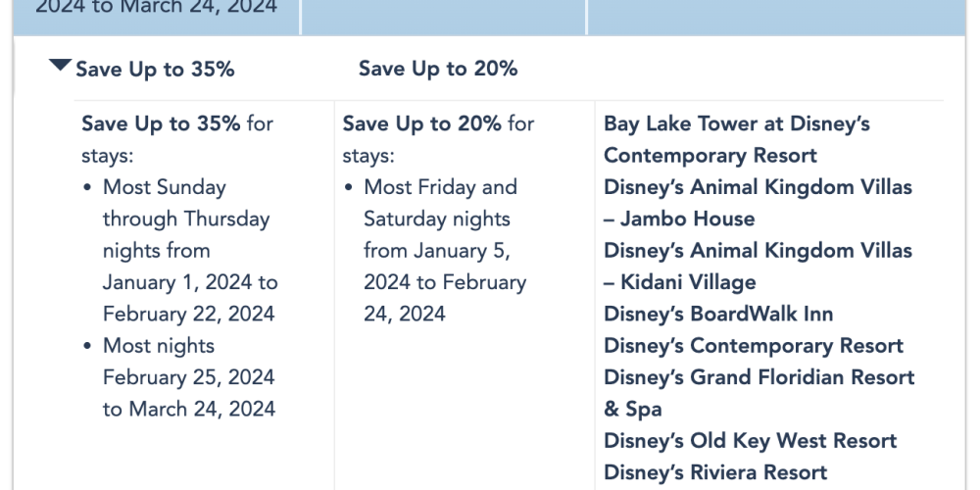Open Disney's Animal Kingdom Villas – Jambo House
This screenshot has width=980, height=490.
click(x=758, y=203)
